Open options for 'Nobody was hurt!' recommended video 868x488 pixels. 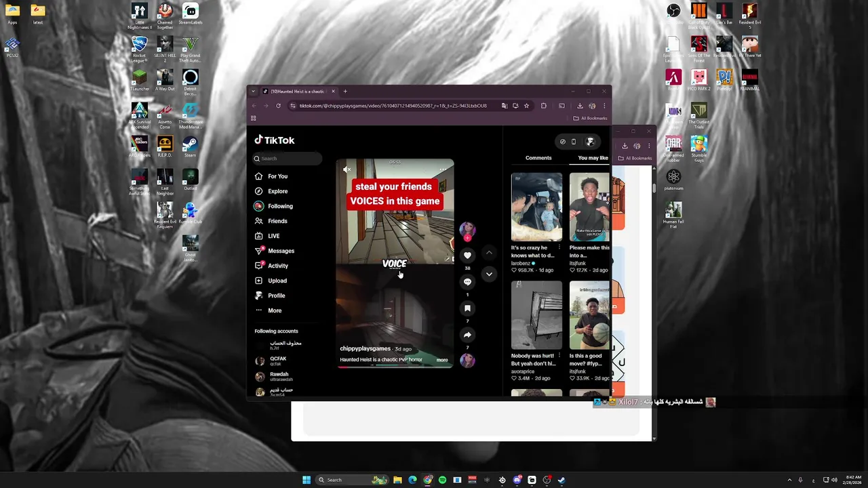point(559,356)
